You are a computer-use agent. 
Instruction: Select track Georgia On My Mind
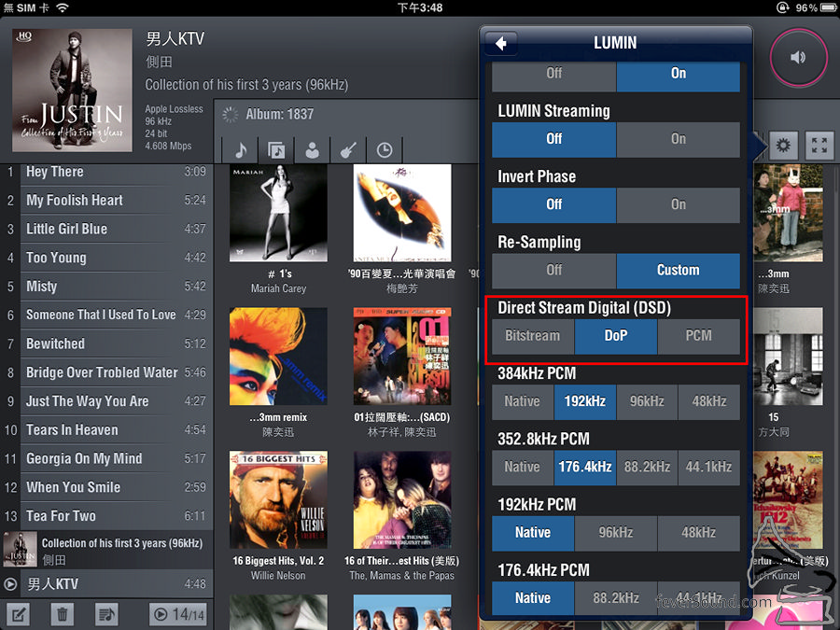(106, 458)
